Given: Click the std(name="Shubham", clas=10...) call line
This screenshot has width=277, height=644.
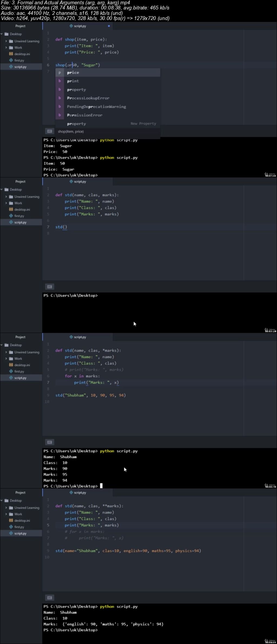Looking at the screenshot, I should pyautogui.click(x=128, y=551).
